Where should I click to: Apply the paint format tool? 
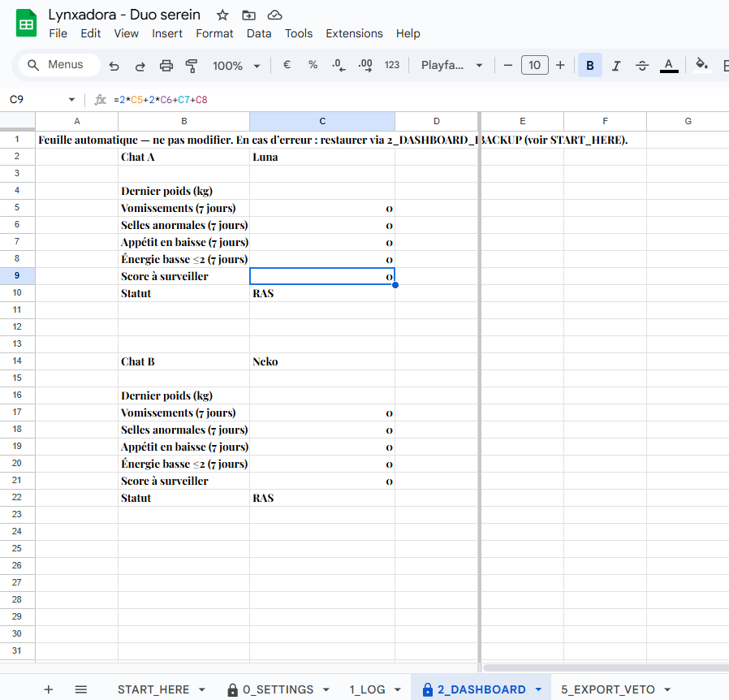coord(192,65)
